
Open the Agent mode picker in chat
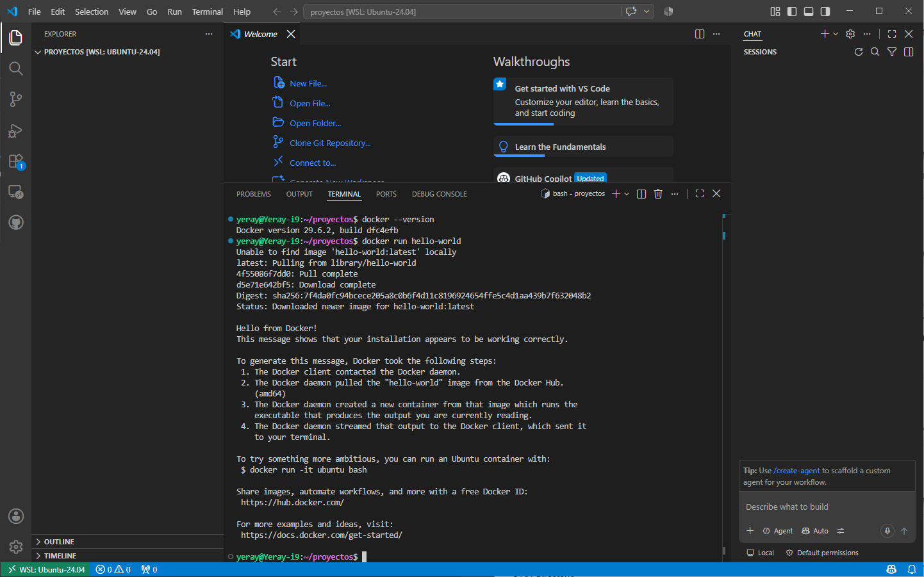[x=778, y=531]
